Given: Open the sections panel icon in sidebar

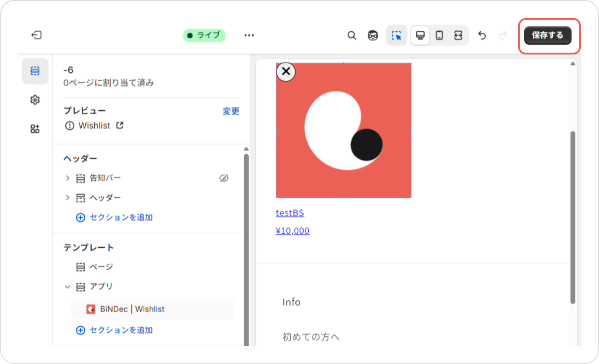Looking at the screenshot, I should tap(35, 71).
